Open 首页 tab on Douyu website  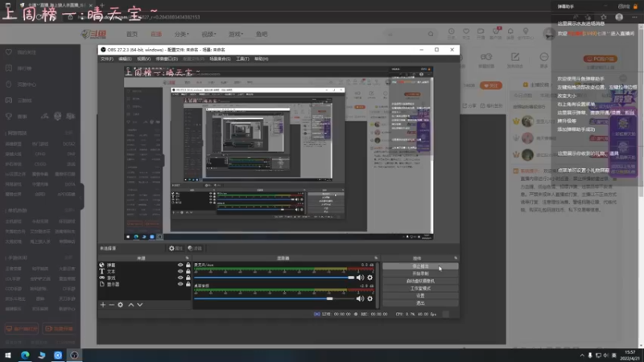(132, 34)
